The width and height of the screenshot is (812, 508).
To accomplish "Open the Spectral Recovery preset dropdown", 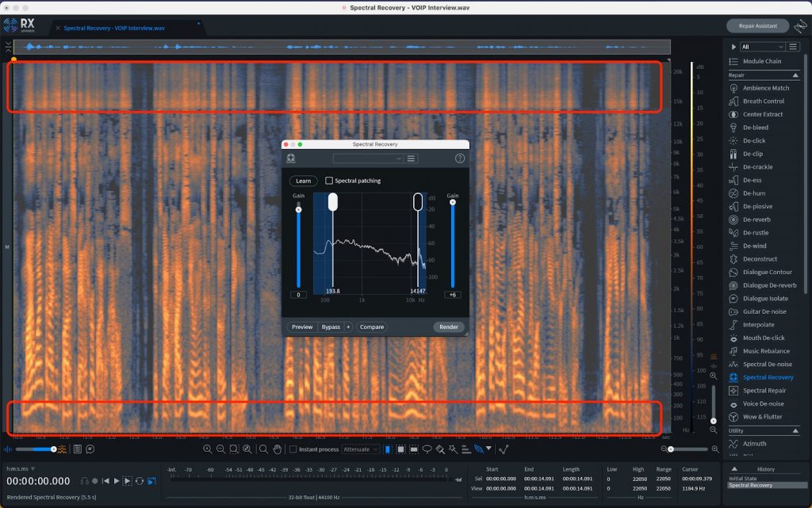I will pos(368,159).
